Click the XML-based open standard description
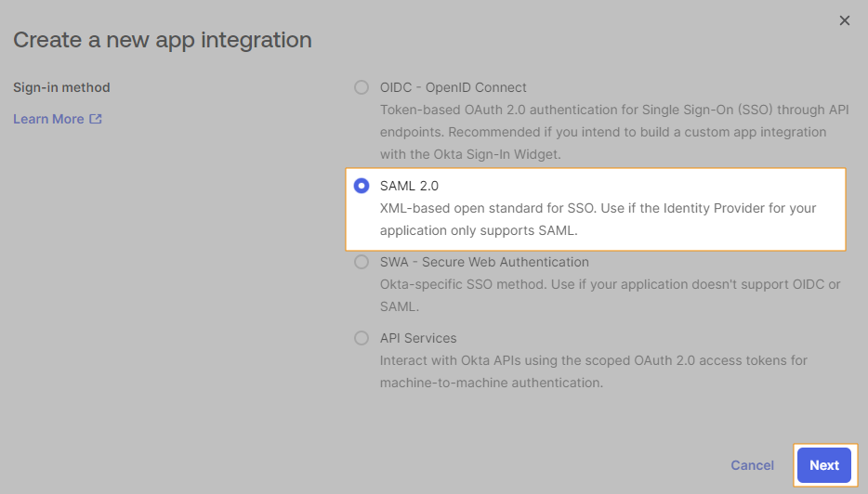The height and width of the screenshot is (494, 868). (598, 219)
